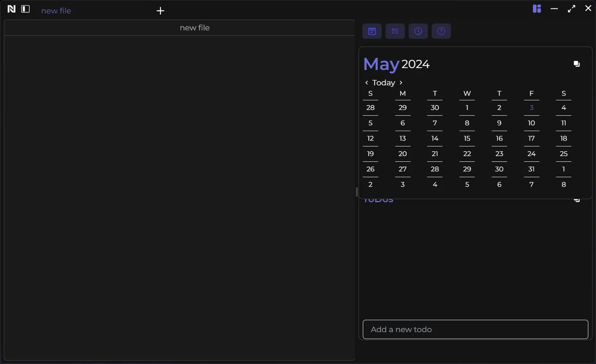Select May 16 on calendar
596x364 pixels.
point(499,138)
